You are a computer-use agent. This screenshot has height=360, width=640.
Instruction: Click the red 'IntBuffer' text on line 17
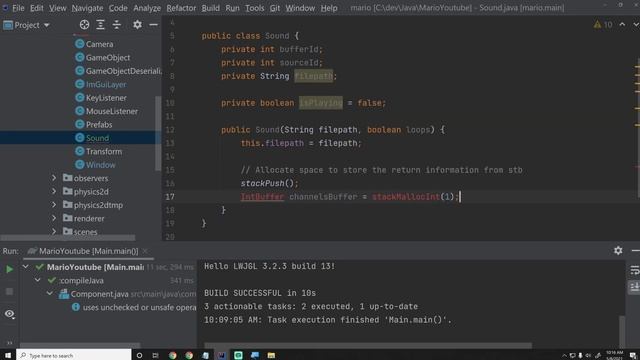pos(262,197)
